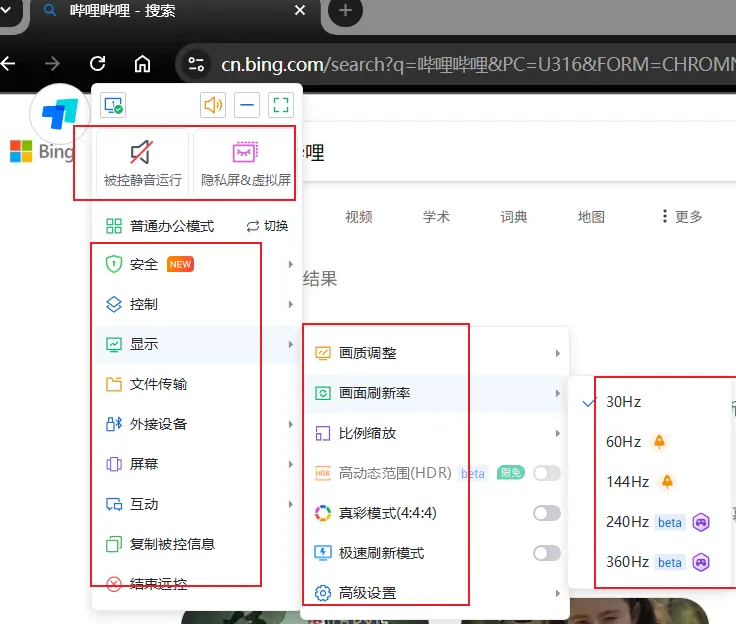Click the monitor selection icon

[113, 105]
